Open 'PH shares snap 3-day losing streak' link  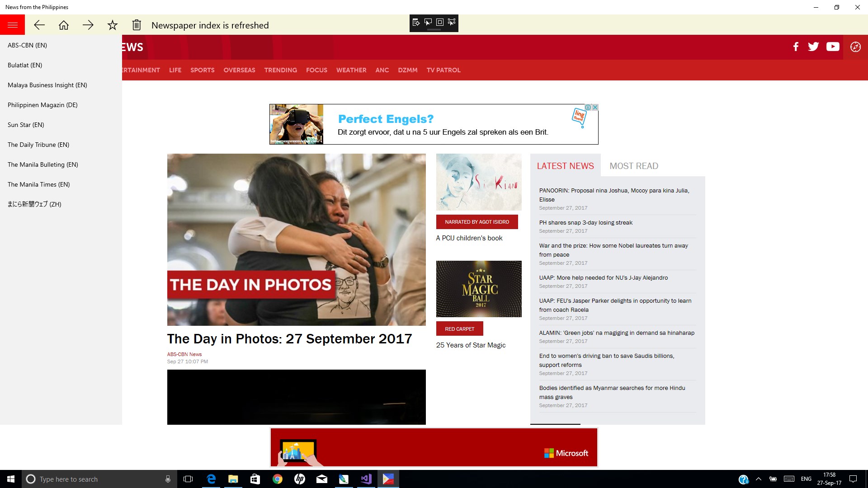tap(585, 223)
